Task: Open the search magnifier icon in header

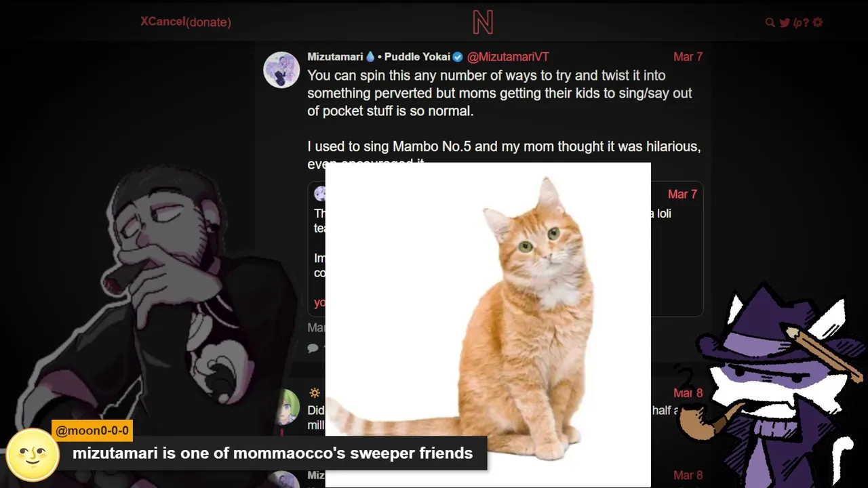Action: tap(770, 22)
